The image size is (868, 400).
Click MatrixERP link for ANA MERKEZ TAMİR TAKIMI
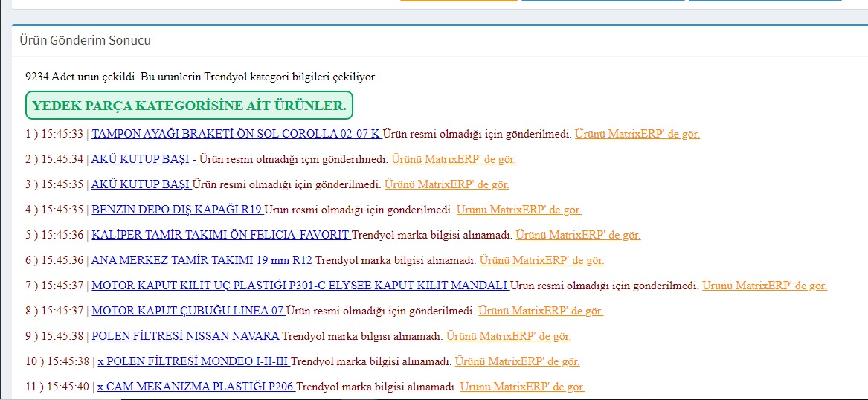point(541,260)
